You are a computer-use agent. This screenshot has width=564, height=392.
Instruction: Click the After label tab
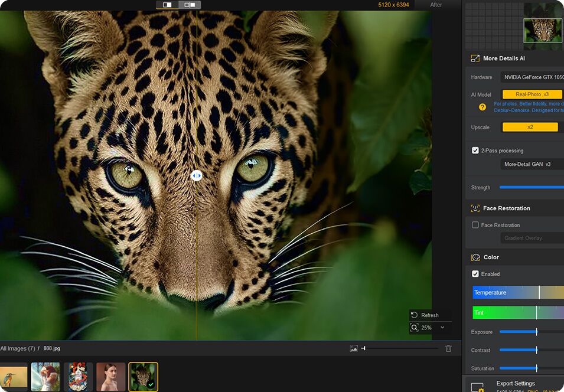coord(436,5)
